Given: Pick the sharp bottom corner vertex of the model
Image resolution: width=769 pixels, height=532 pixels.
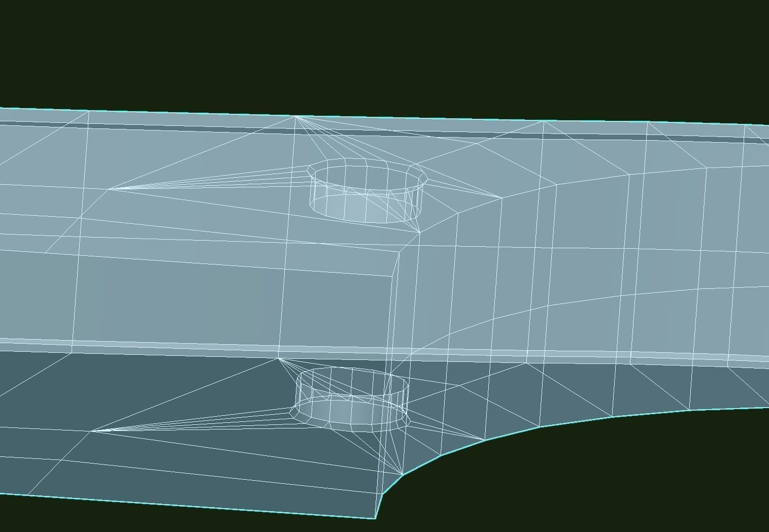Looking at the screenshot, I should [x=375, y=518].
